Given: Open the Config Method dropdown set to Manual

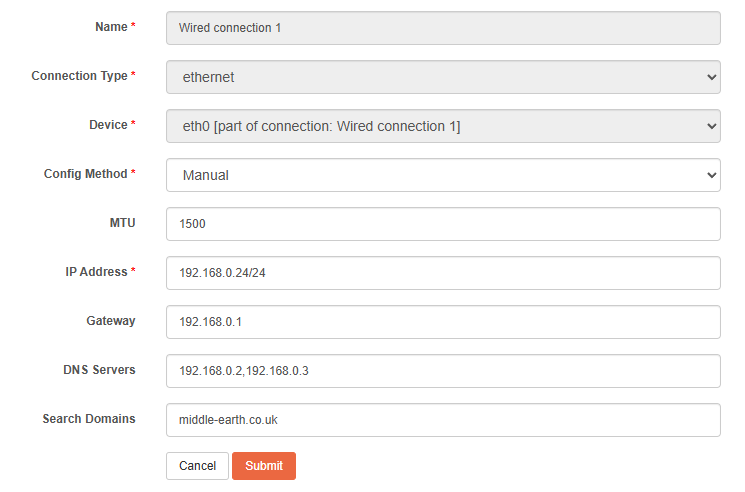Looking at the screenshot, I should tap(443, 175).
